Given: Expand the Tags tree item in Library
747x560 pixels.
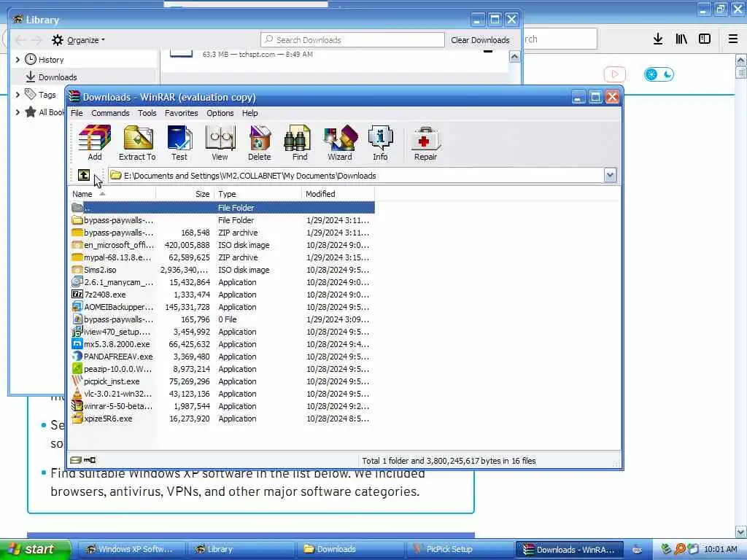Looking at the screenshot, I should [18, 95].
